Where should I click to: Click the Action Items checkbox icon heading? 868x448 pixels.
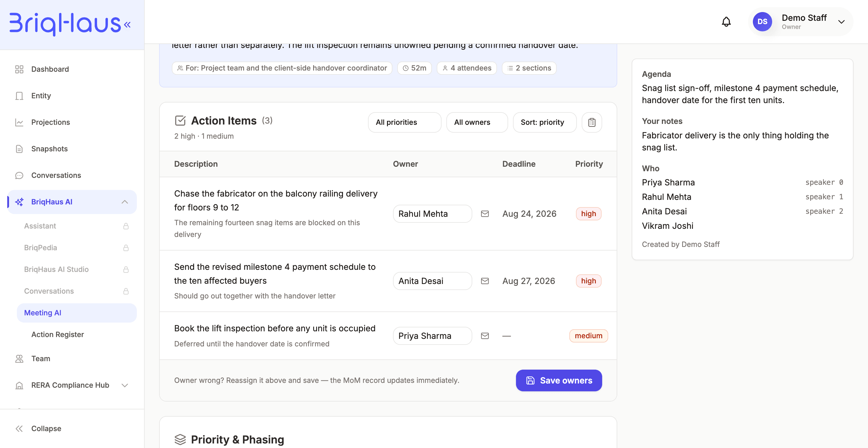click(180, 120)
